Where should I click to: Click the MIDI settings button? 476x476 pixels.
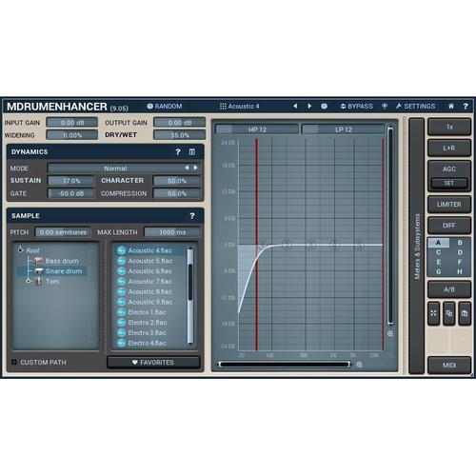(x=449, y=366)
